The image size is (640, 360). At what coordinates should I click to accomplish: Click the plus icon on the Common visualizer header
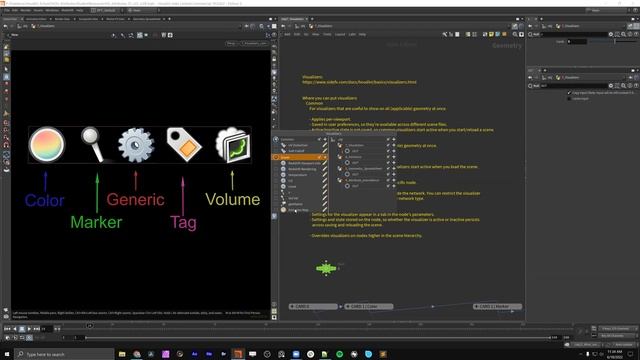coord(325,139)
